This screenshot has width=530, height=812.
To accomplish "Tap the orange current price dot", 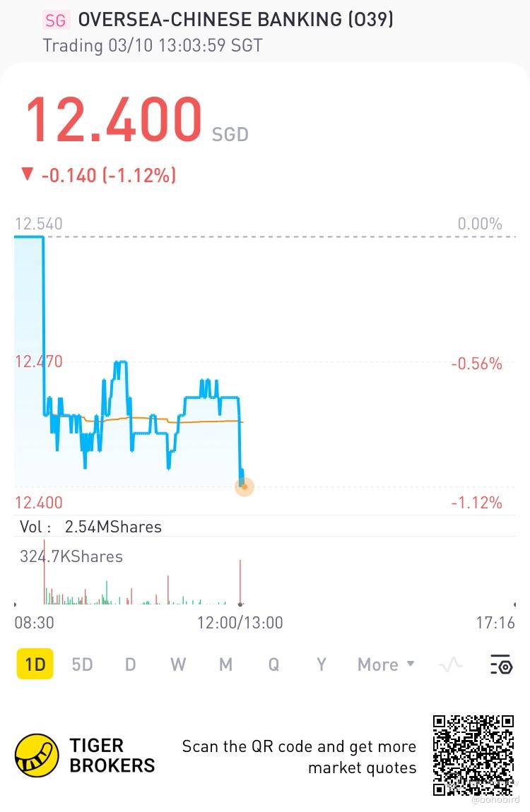I will pyautogui.click(x=244, y=486).
